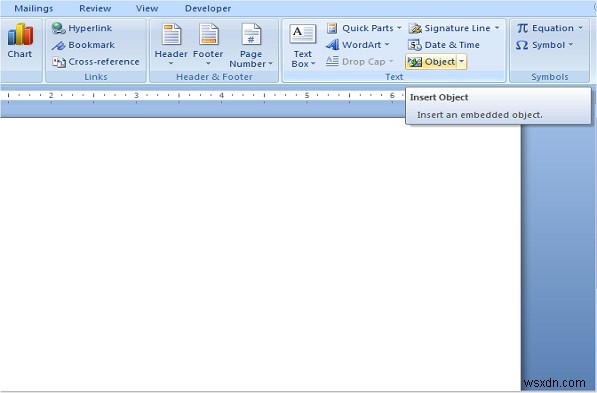Open the Footer dropdown arrow
597x393 pixels.
pyautogui.click(x=208, y=63)
